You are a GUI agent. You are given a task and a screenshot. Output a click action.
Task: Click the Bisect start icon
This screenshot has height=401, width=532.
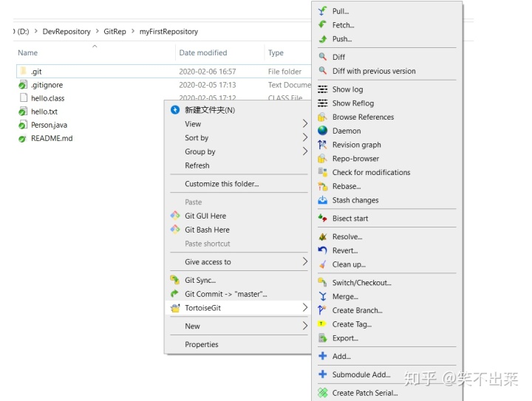click(322, 219)
